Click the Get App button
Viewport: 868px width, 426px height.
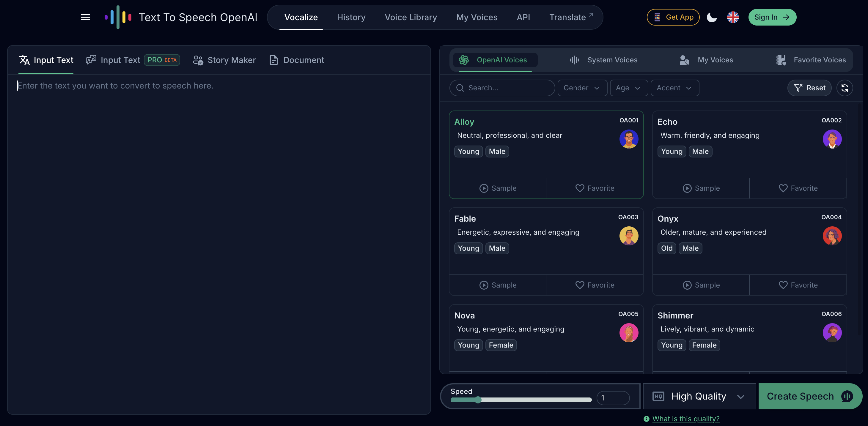coord(673,17)
